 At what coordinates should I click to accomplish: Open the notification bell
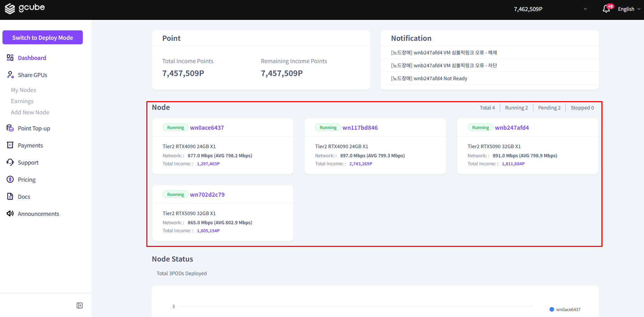(606, 9)
